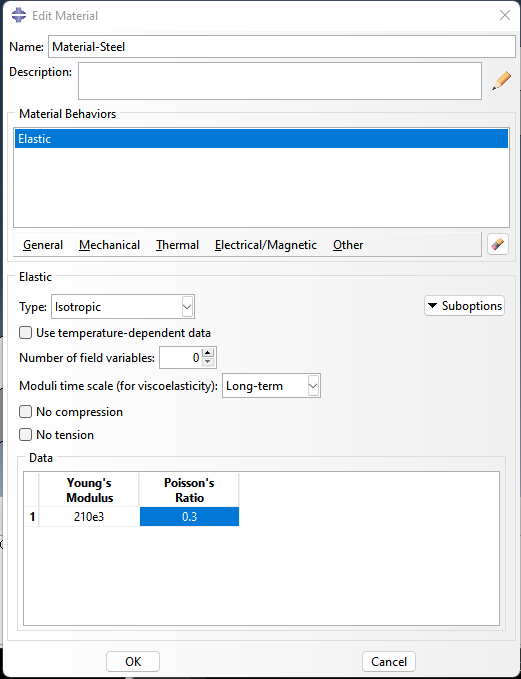Screen dimensions: 521x679
Task: Open the Electrical/Magnetic menu
Action: click(x=265, y=245)
